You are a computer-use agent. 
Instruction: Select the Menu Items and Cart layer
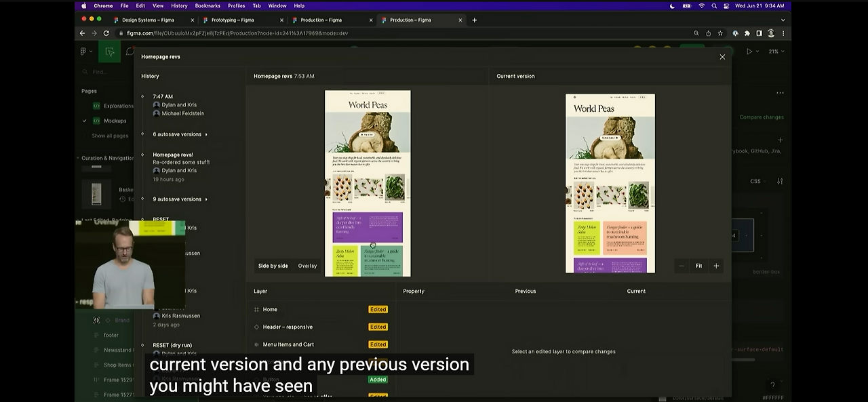288,344
